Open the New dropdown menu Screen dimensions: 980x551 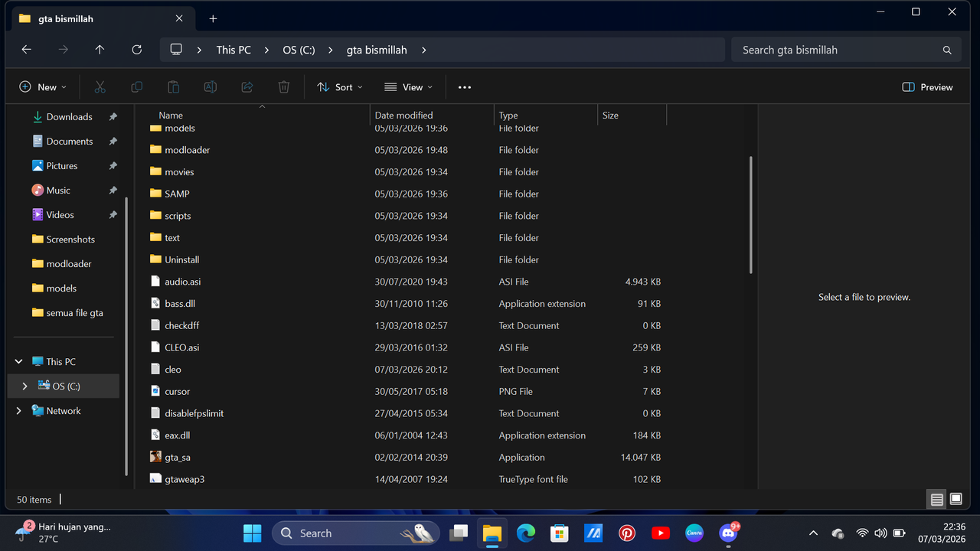(x=43, y=87)
